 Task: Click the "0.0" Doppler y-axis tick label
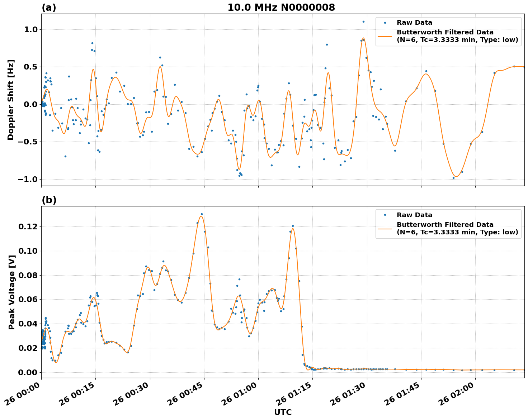pyautogui.click(x=31, y=105)
